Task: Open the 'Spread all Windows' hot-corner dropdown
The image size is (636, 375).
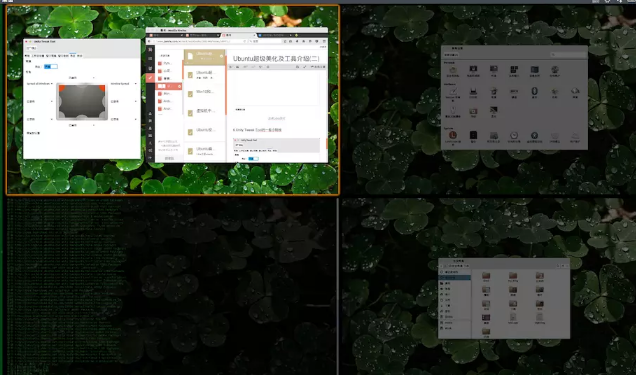Action: point(40,84)
